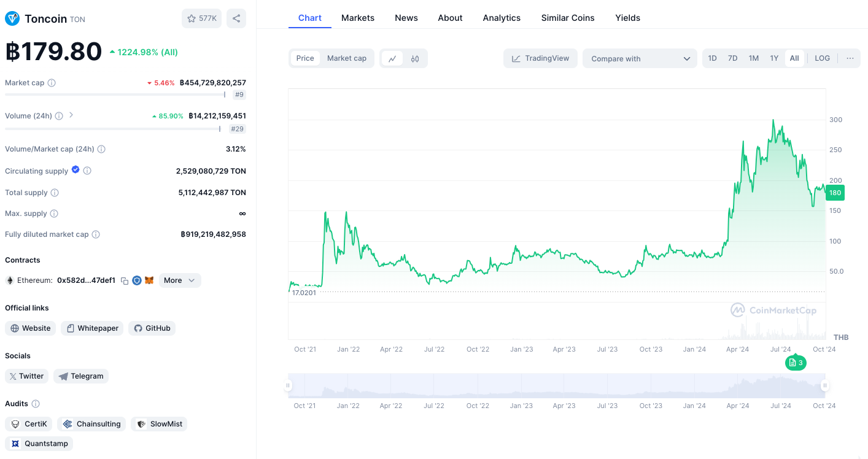Image resolution: width=868 pixels, height=459 pixels.
Task: Click the Toncoin logo icon
Action: click(x=12, y=18)
